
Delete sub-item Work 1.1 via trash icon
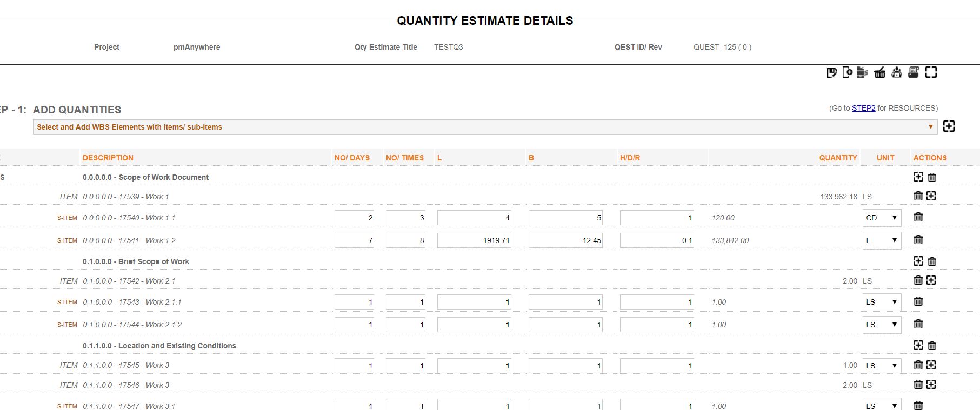tap(918, 217)
